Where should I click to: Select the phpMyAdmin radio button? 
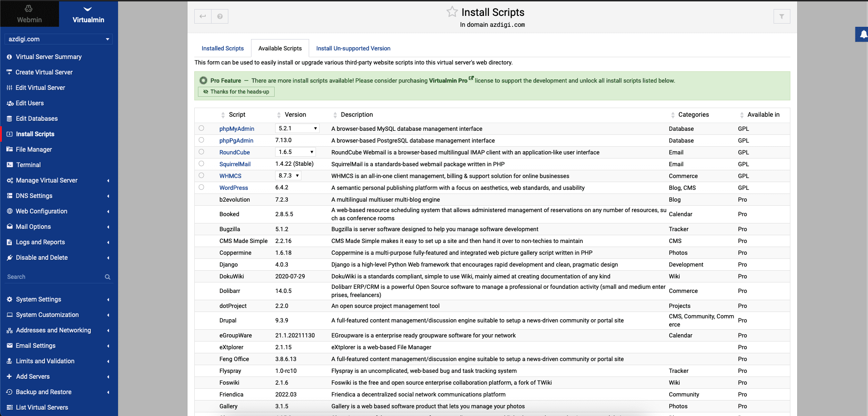point(201,129)
